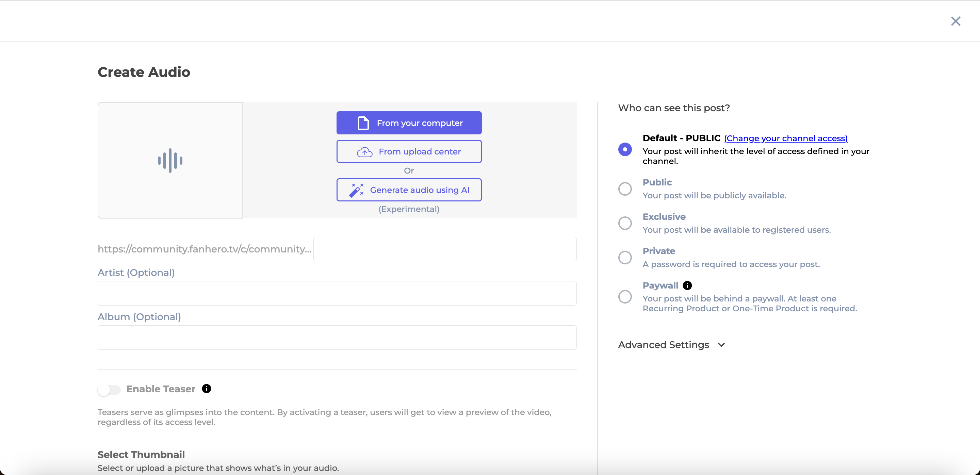The height and width of the screenshot is (475, 980).
Task: Click the Select Thumbnail heading
Action: 141,455
